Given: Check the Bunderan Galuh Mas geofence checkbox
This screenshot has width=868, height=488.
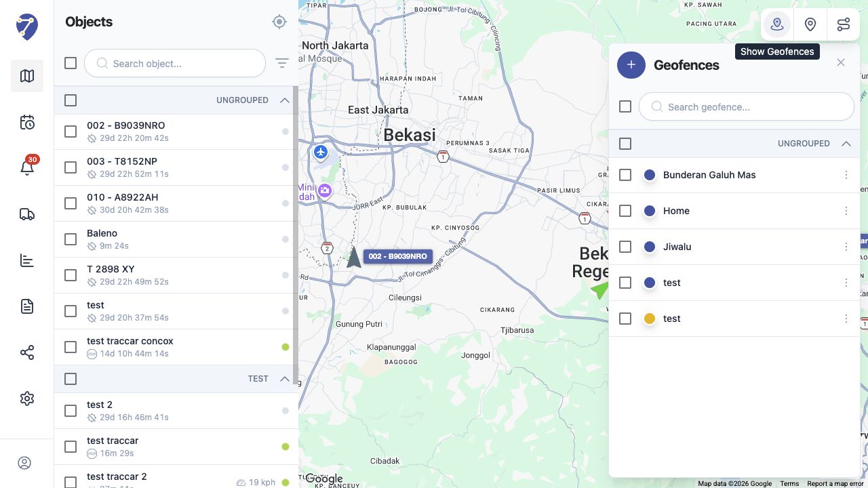Looking at the screenshot, I should point(625,175).
